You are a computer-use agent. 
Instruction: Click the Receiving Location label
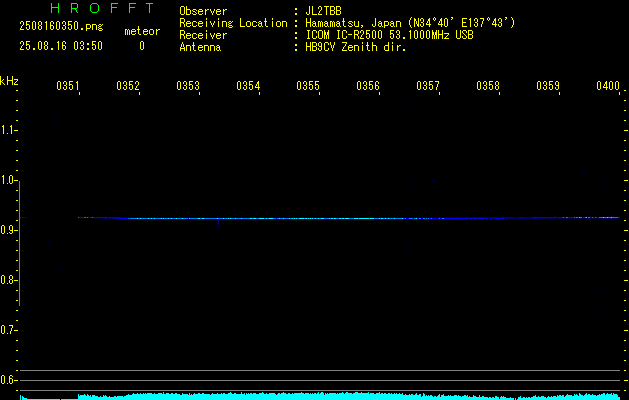coord(233,23)
